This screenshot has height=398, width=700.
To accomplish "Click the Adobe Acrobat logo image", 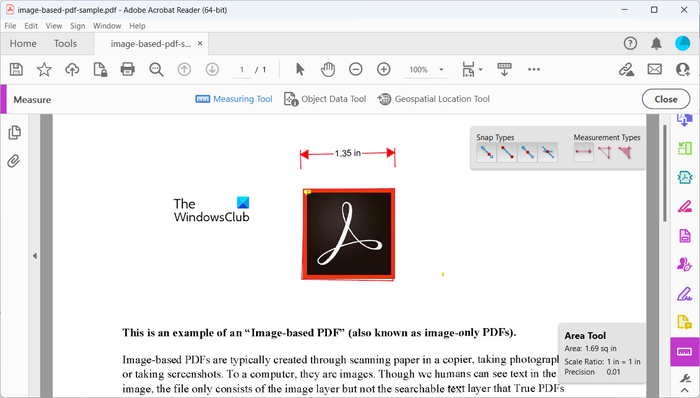I will pos(348,234).
